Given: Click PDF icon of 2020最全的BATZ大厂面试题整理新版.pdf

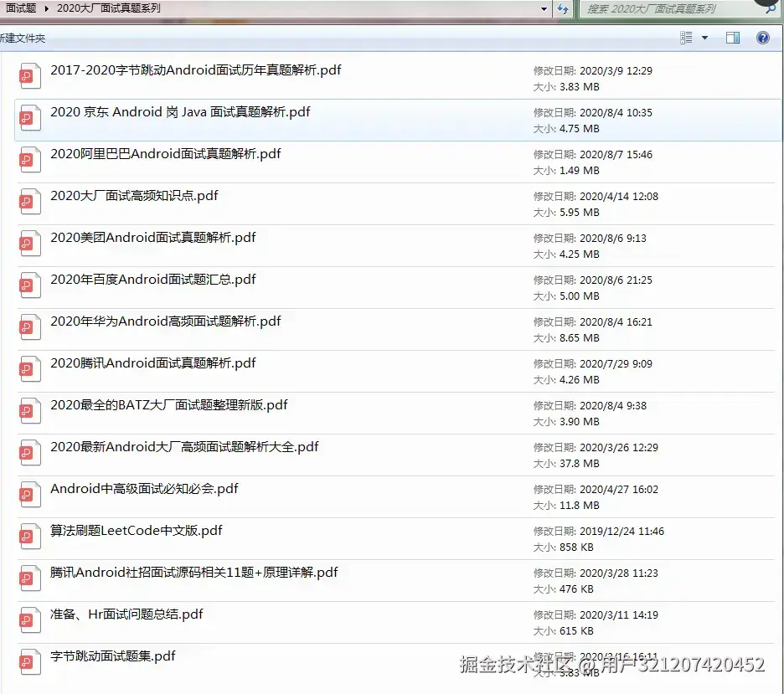Looking at the screenshot, I should coord(29,412).
